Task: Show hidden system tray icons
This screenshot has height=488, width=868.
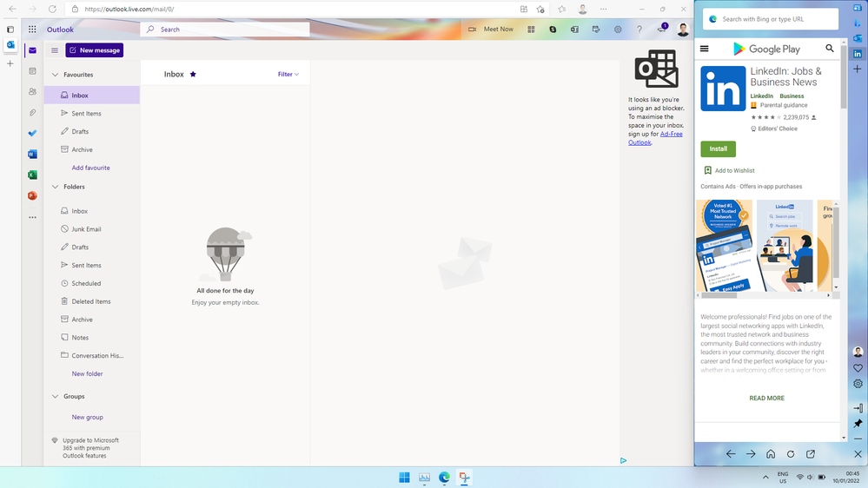Action: pyautogui.click(x=765, y=478)
